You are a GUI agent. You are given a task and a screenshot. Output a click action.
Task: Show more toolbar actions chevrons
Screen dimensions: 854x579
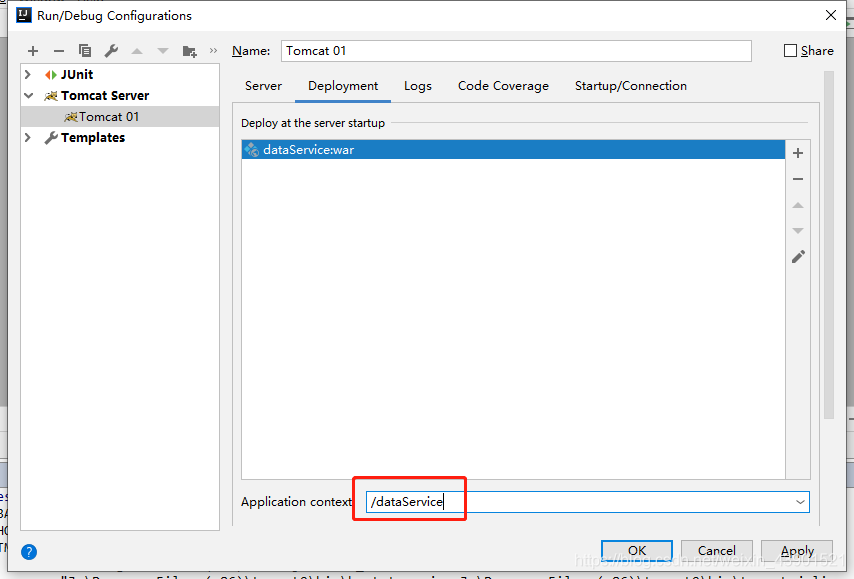point(213,51)
